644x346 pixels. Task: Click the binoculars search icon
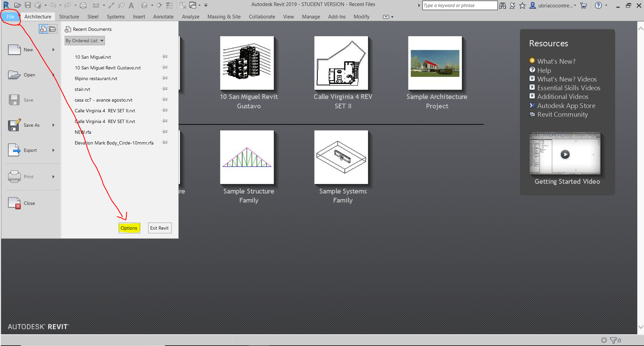pos(503,5)
